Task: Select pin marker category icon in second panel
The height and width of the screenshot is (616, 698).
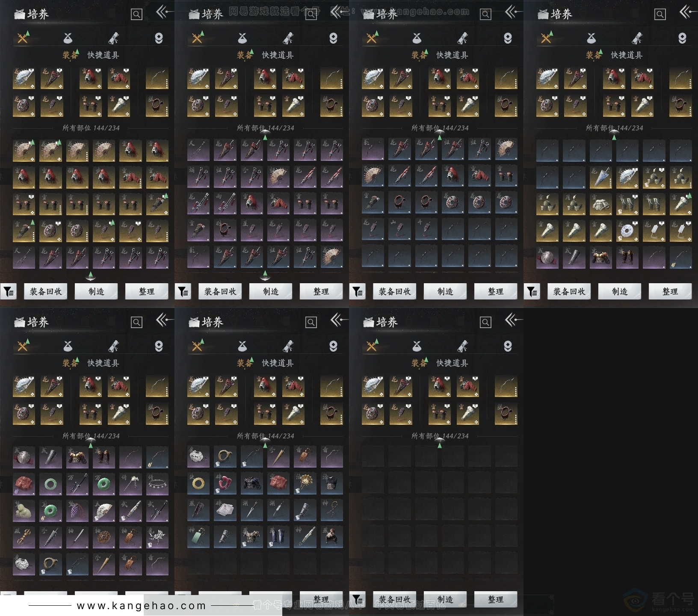Action: point(333,38)
